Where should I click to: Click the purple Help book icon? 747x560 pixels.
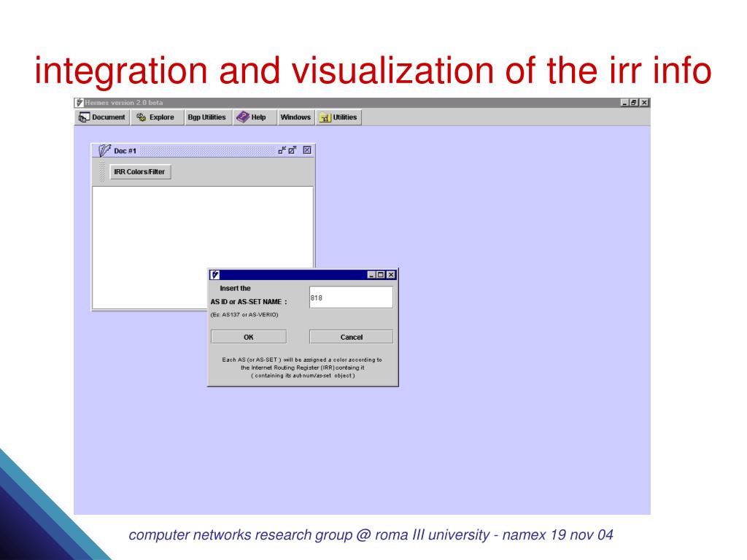(243, 117)
